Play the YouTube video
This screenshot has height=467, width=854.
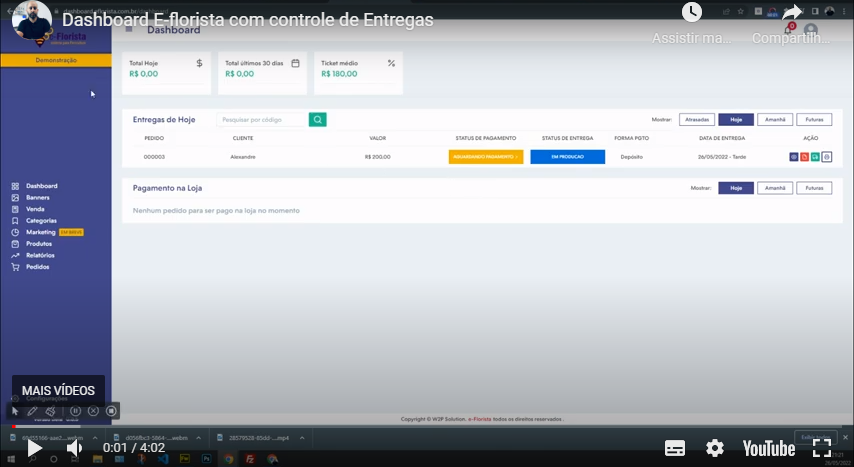[34, 448]
